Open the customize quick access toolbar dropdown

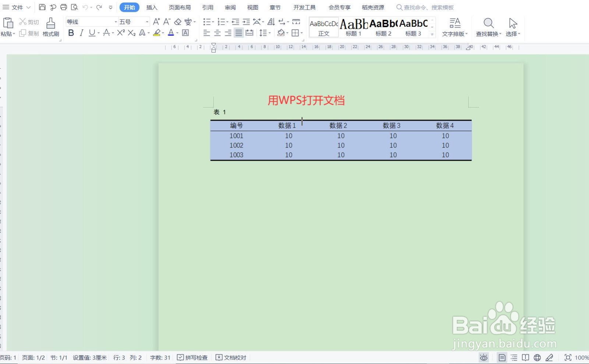pyautogui.click(x=110, y=7)
